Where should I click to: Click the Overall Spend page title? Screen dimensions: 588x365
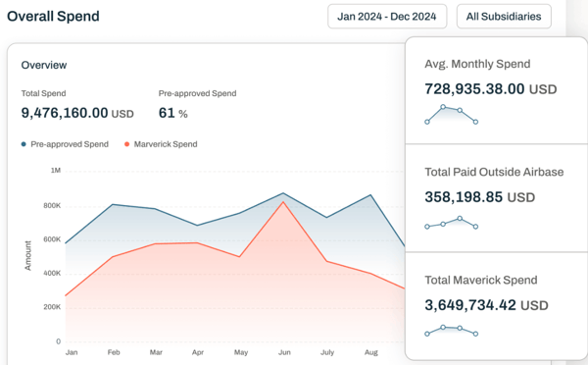pos(53,16)
